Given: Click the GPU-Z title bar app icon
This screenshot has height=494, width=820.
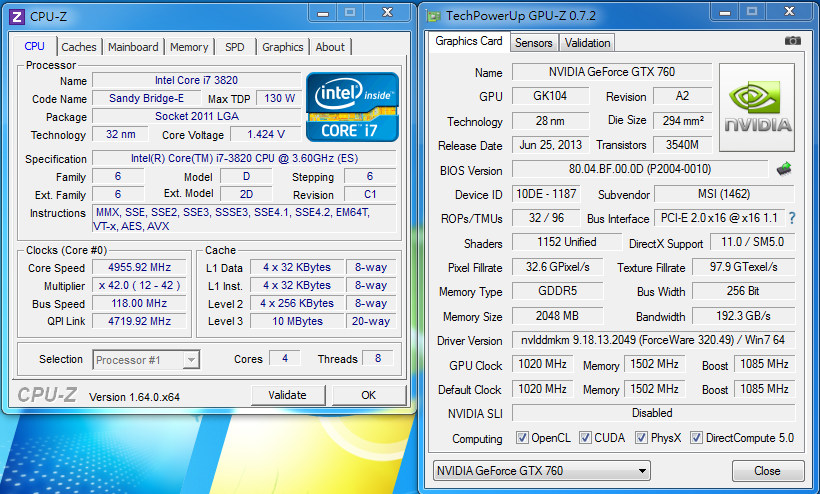Looking at the screenshot, I should (x=432, y=15).
